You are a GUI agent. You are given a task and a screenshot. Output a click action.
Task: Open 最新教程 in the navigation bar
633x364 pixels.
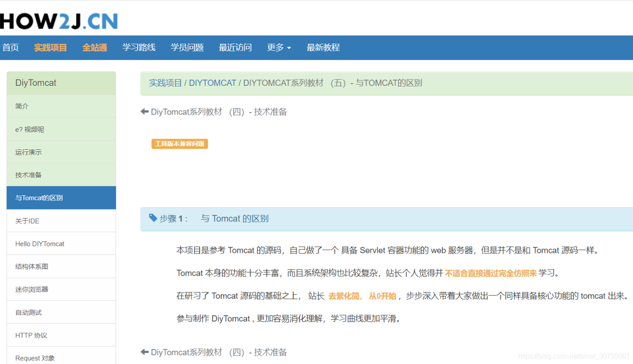coord(323,48)
